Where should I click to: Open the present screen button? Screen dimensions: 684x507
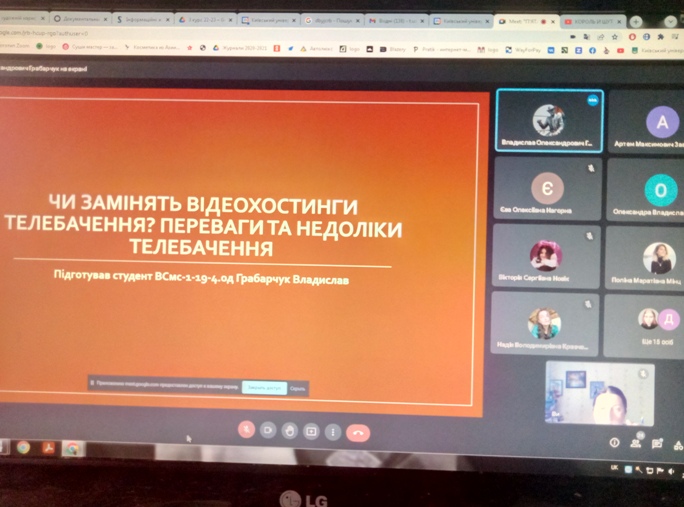pyautogui.click(x=311, y=432)
